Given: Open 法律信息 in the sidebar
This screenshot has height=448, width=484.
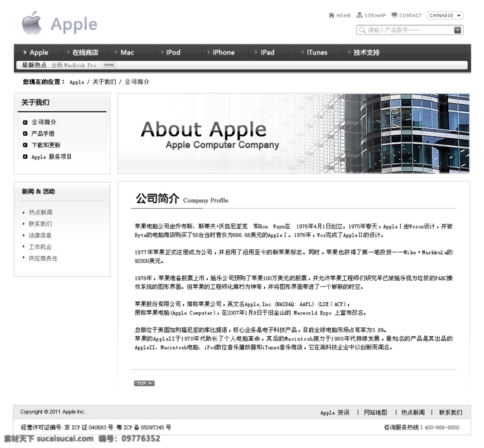Looking at the screenshot, I should (40, 235).
